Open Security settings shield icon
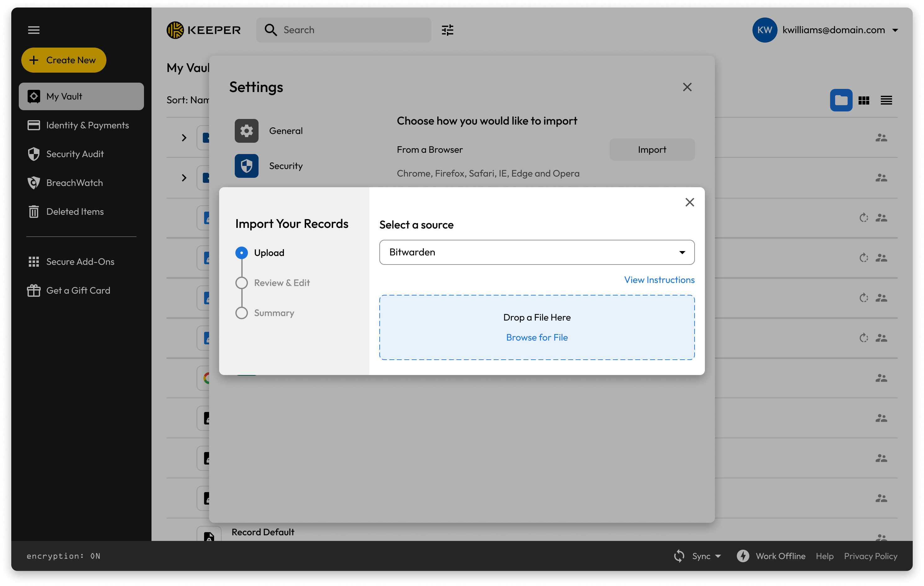 tap(246, 166)
